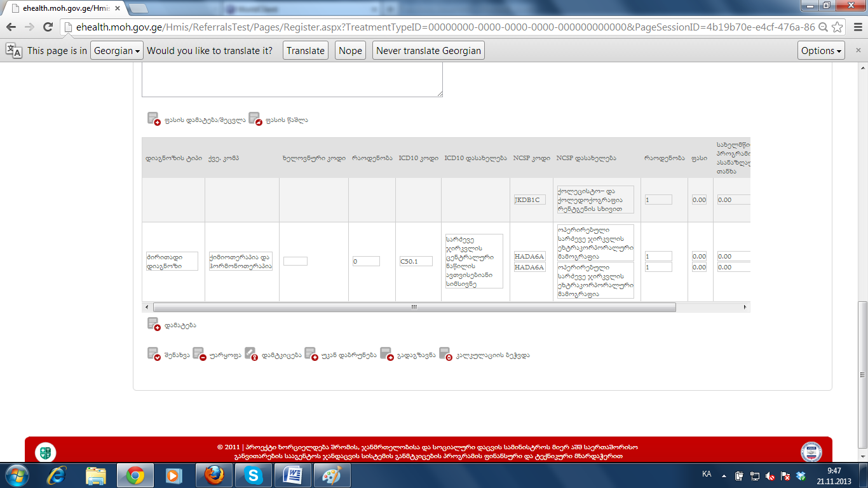Open the Georgian language dropdown in translate bar

click(118, 51)
